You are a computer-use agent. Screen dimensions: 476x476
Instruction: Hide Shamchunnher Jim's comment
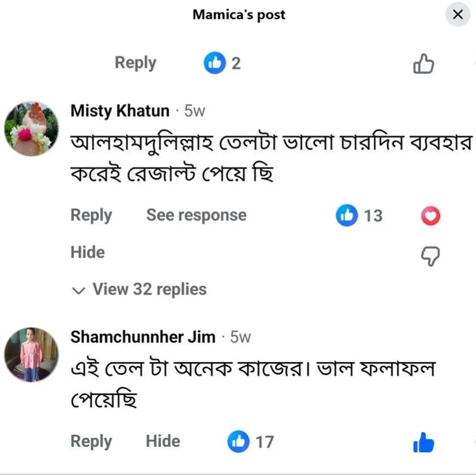(163, 442)
